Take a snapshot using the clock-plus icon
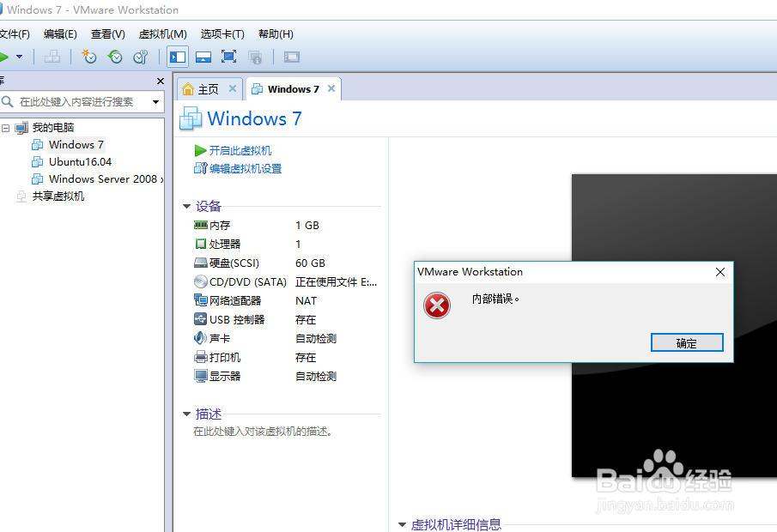The image size is (777, 532). pos(89,57)
